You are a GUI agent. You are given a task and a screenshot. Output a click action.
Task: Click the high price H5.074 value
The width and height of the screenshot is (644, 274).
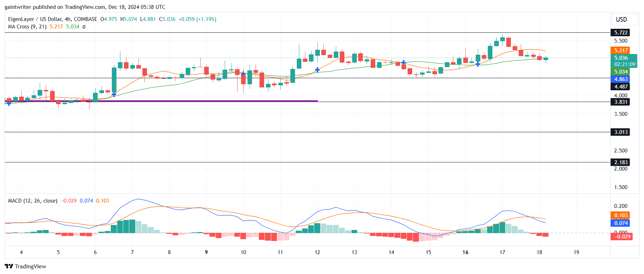(129, 19)
